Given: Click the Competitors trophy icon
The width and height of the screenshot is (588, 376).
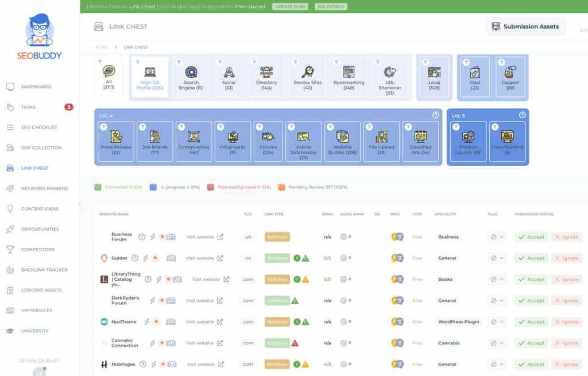Looking at the screenshot, I should (10, 249).
